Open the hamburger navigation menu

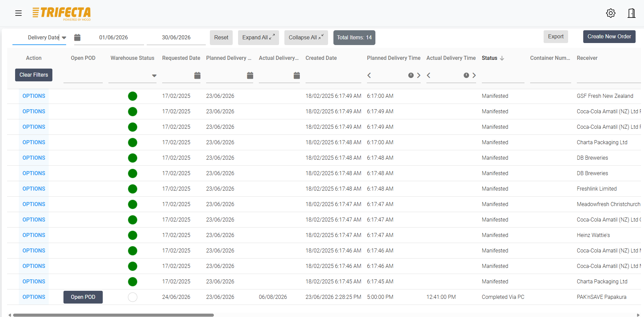click(18, 13)
